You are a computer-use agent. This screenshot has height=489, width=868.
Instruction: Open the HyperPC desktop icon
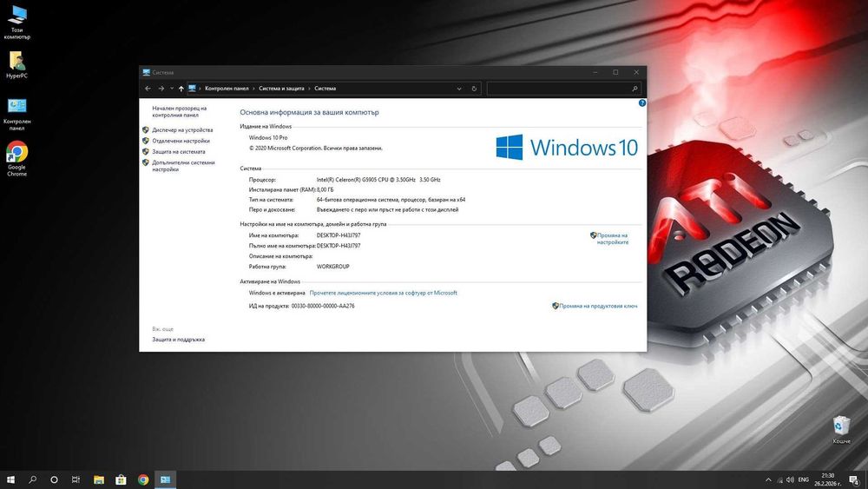pyautogui.click(x=16, y=65)
